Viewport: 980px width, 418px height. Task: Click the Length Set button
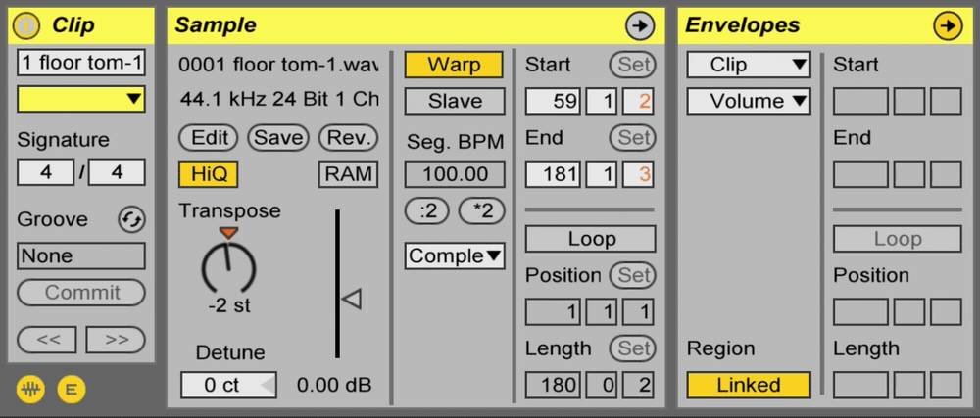tap(632, 348)
